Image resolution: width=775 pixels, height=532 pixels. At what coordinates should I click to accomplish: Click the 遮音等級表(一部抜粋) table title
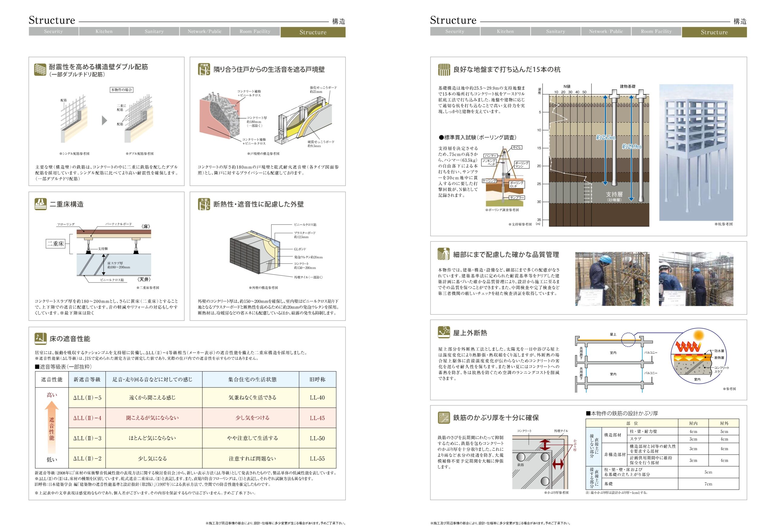[x=63, y=367]
